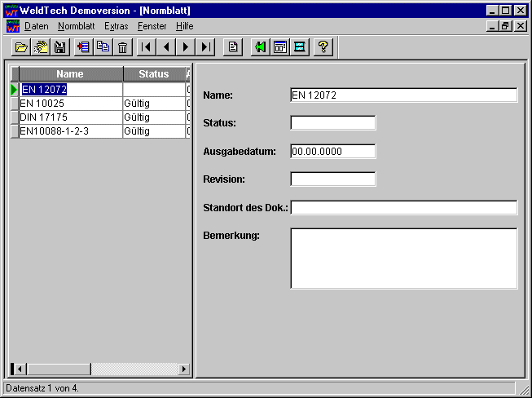This screenshot has height=398, width=532.
Task: Click the Bemerkung text area
Action: [x=403, y=258]
